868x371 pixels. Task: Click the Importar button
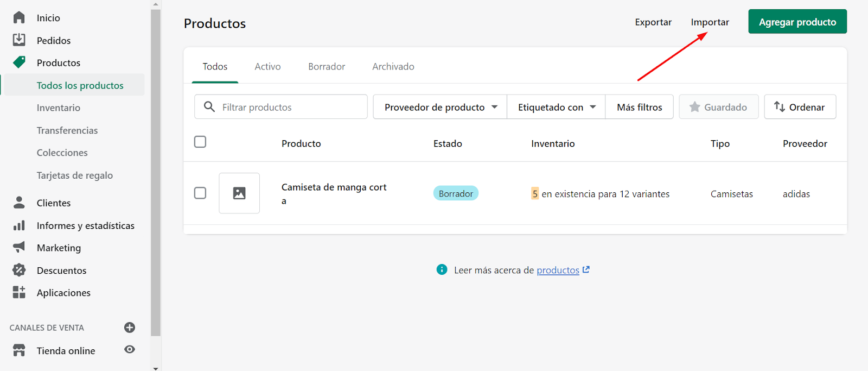710,22
